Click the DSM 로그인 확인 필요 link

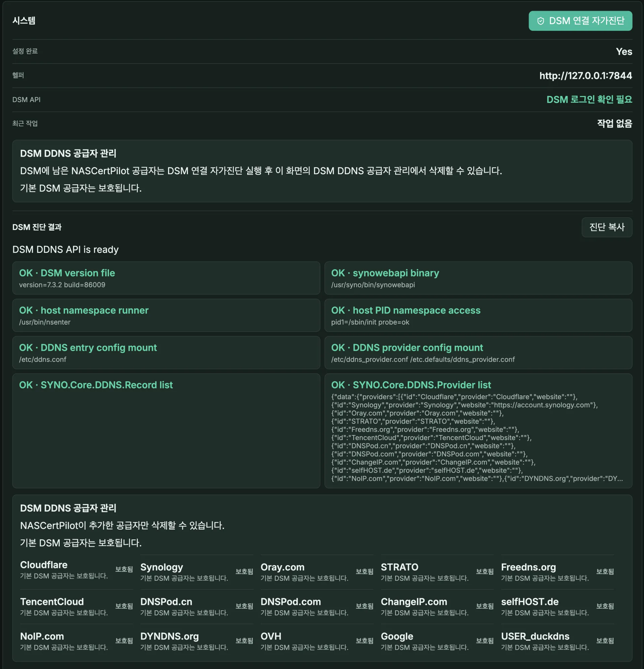point(589,100)
